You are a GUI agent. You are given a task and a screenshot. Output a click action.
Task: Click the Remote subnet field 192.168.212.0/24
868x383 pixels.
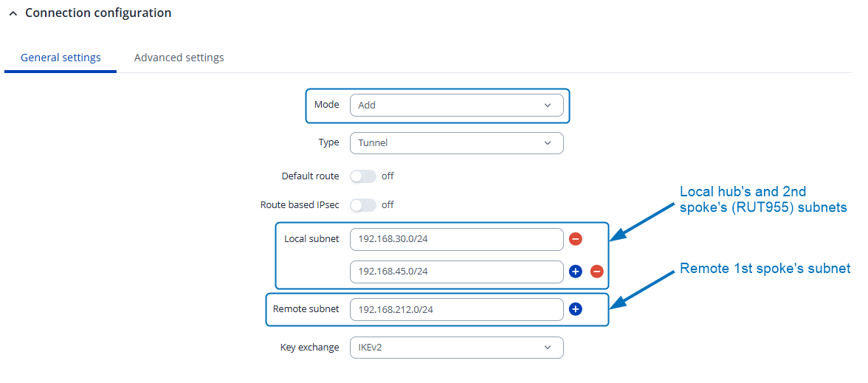click(456, 309)
